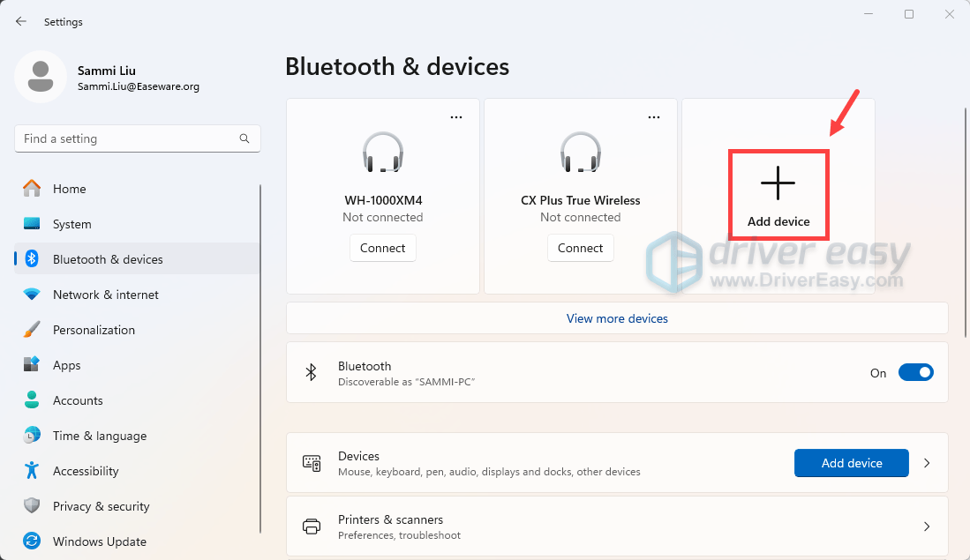Screen dimensions: 970x560
Task: Click the plus icon to add device
Action: click(x=778, y=183)
